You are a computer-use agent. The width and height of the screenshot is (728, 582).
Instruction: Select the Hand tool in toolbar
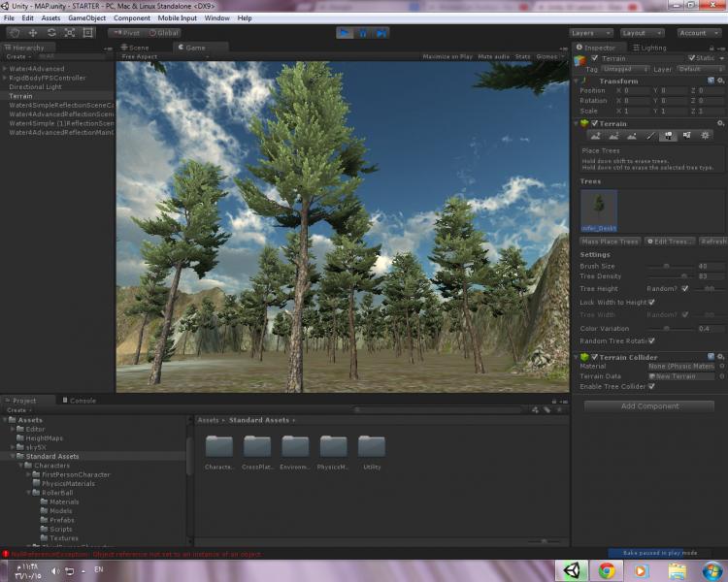pos(15,33)
